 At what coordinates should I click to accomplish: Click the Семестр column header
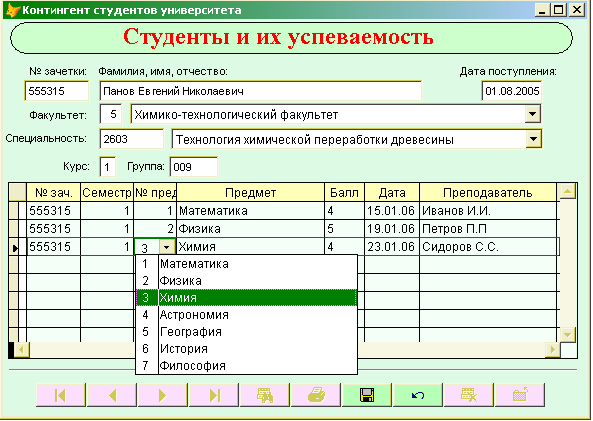[x=107, y=193]
